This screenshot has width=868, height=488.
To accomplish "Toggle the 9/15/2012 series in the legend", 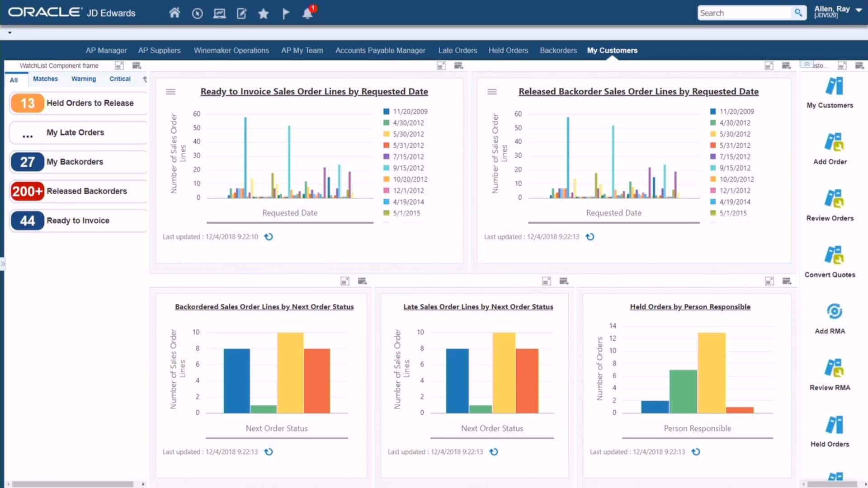I will click(x=406, y=168).
